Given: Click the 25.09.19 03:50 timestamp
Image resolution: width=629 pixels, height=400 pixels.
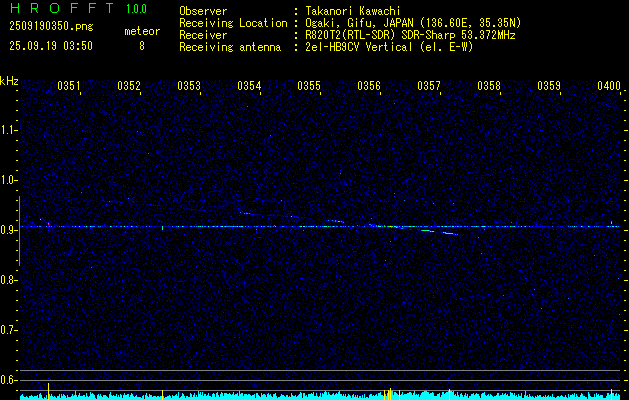Looking at the screenshot, I should (x=50, y=46).
